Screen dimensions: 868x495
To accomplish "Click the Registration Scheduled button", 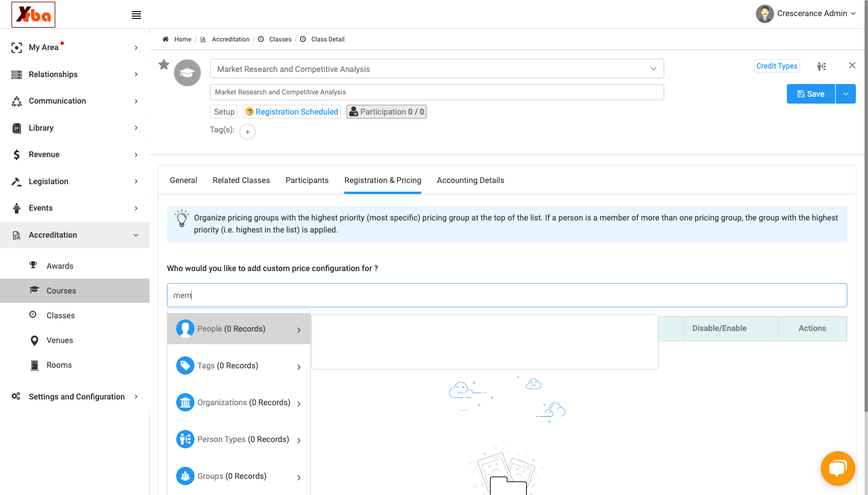I will [x=292, y=112].
